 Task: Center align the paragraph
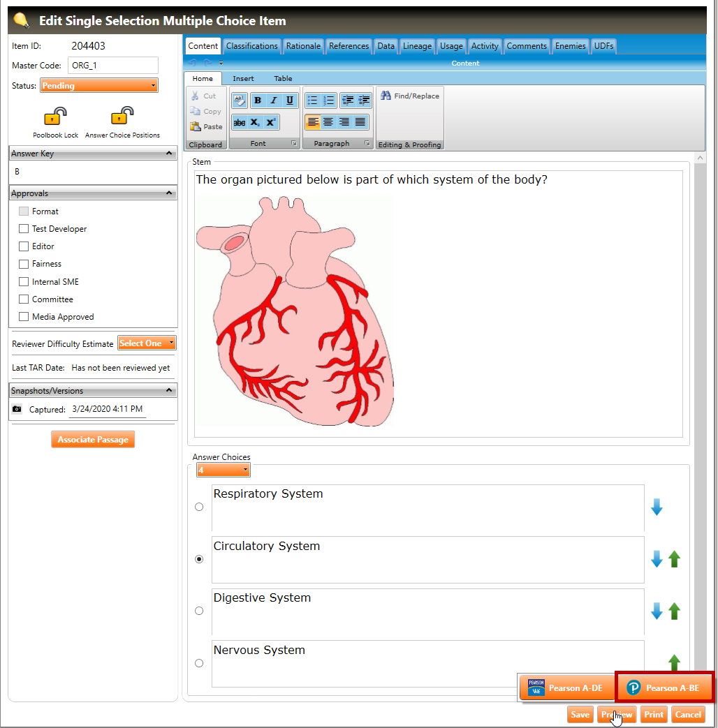(328, 122)
